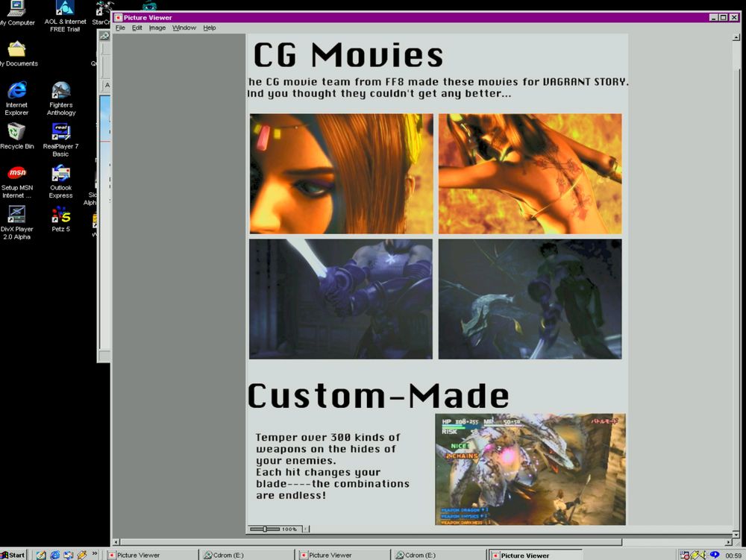Click the 100% zoom readout

click(289, 529)
